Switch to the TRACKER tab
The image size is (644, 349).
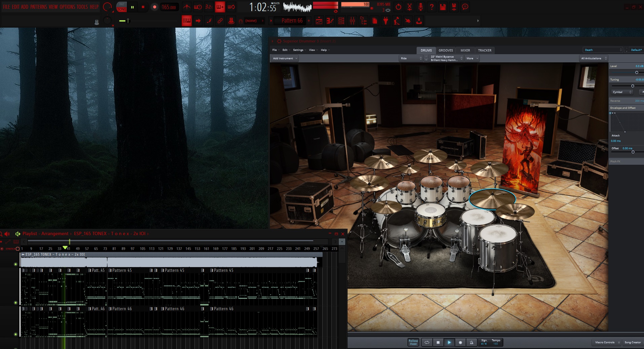click(485, 50)
